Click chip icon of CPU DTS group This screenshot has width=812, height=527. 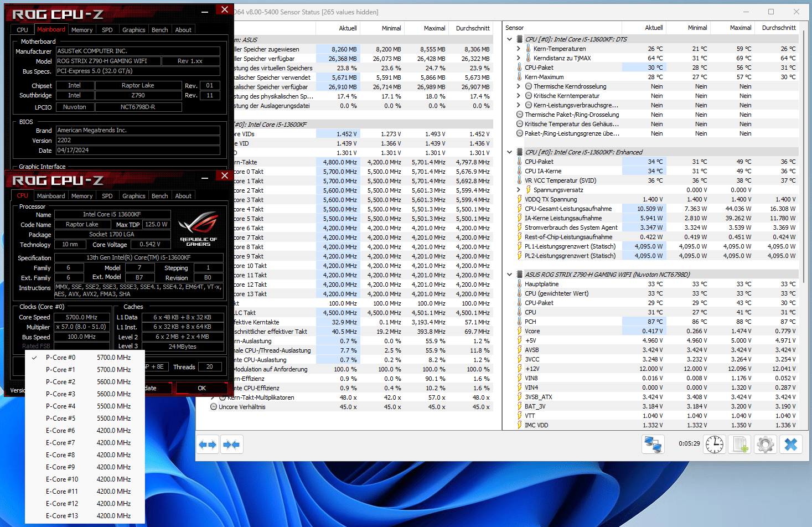[520, 39]
